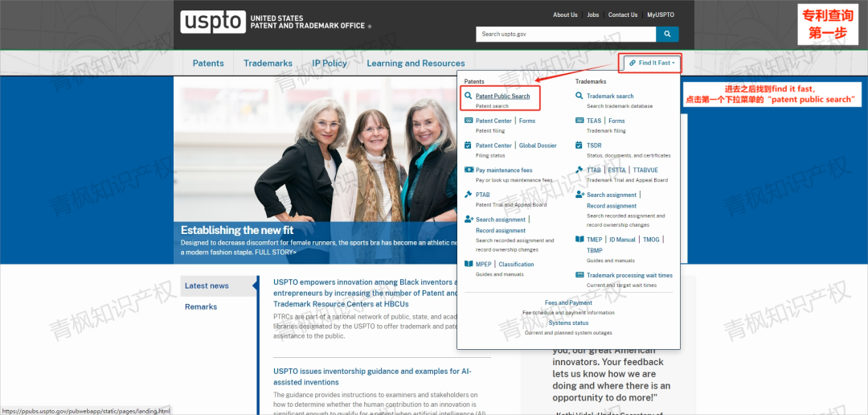Open USPTO empowers innovation among Black inventors headline

click(366, 293)
